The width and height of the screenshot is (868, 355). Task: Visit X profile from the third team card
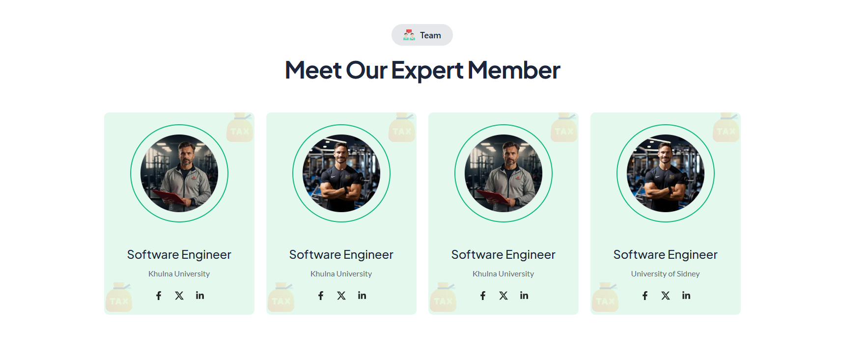coord(504,296)
